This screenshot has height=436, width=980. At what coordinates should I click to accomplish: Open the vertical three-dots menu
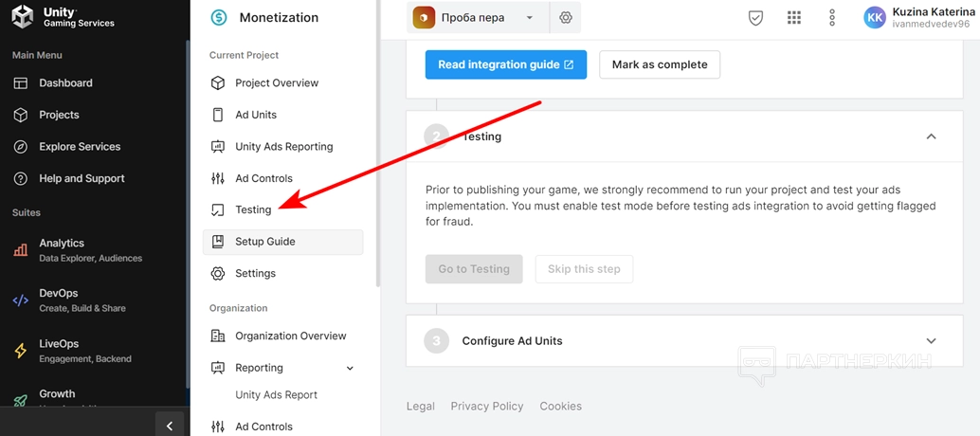pyautogui.click(x=832, y=18)
